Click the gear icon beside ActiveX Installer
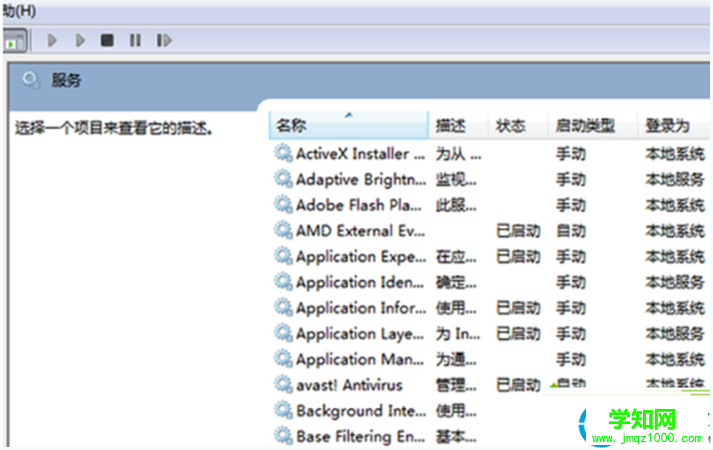The image size is (713, 450). pos(283,154)
